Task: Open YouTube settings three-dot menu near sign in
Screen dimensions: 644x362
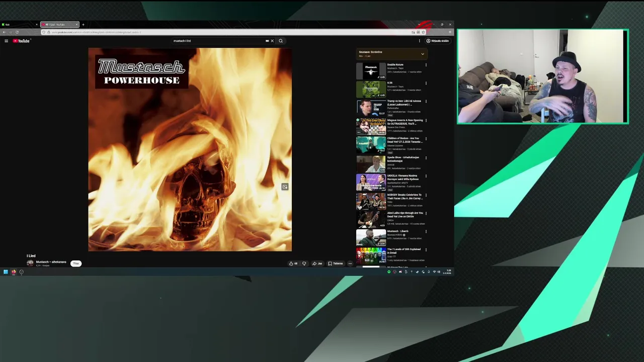Action: click(x=420, y=41)
